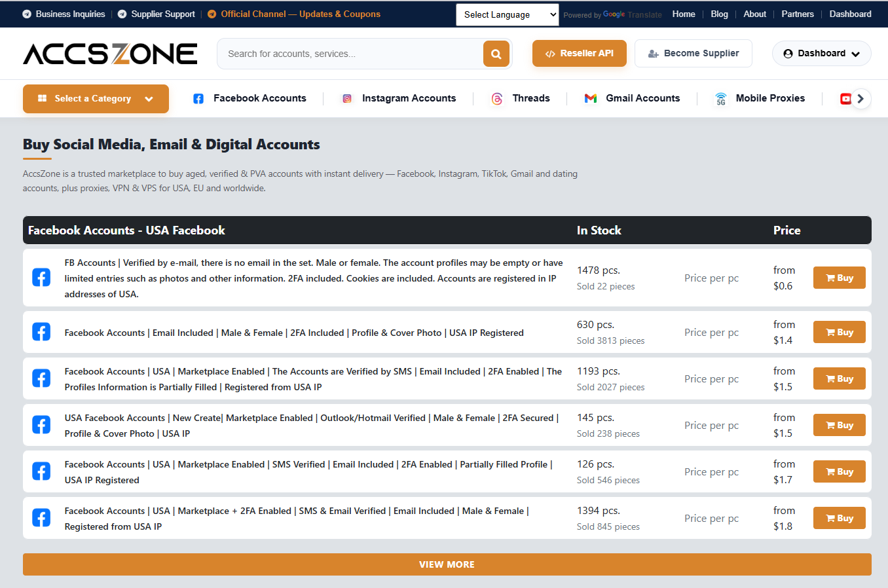Click the VIEW MORE button
This screenshot has height=588, width=888.
coord(447,564)
